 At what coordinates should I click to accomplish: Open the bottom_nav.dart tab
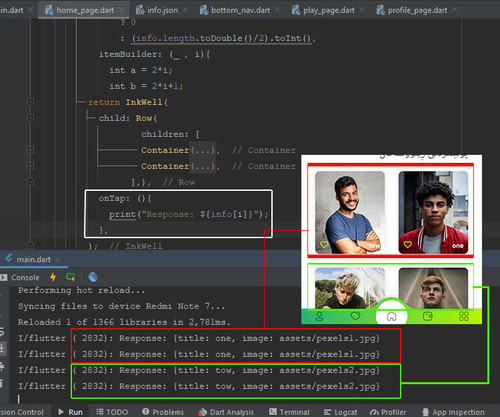(x=240, y=10)
